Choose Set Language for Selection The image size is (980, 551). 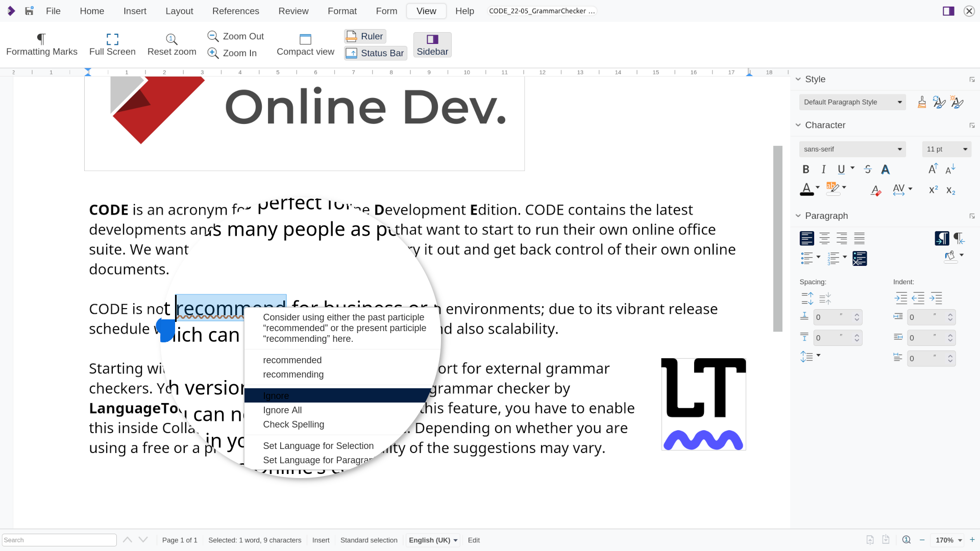[318, 446]
